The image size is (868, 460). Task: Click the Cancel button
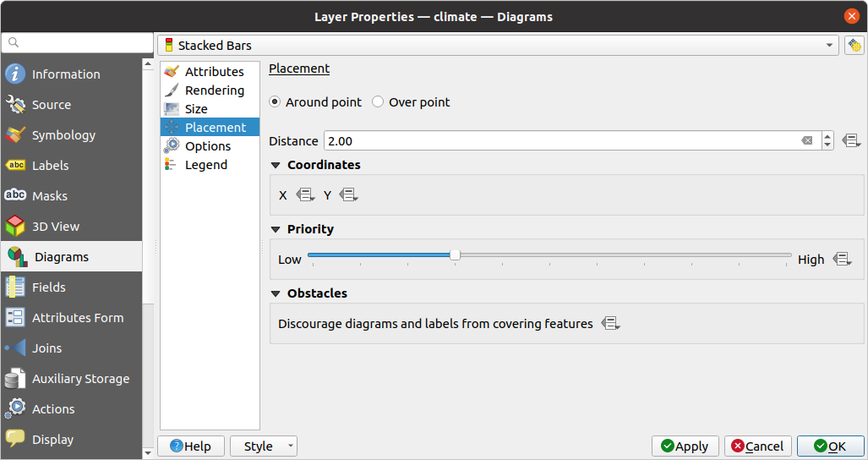(757, 446)
